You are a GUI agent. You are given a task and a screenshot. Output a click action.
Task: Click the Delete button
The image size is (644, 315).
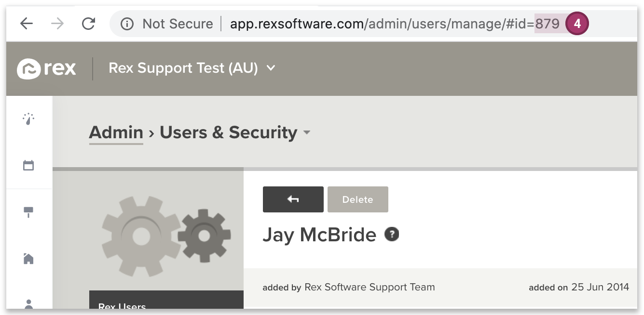tap(358, 199)
